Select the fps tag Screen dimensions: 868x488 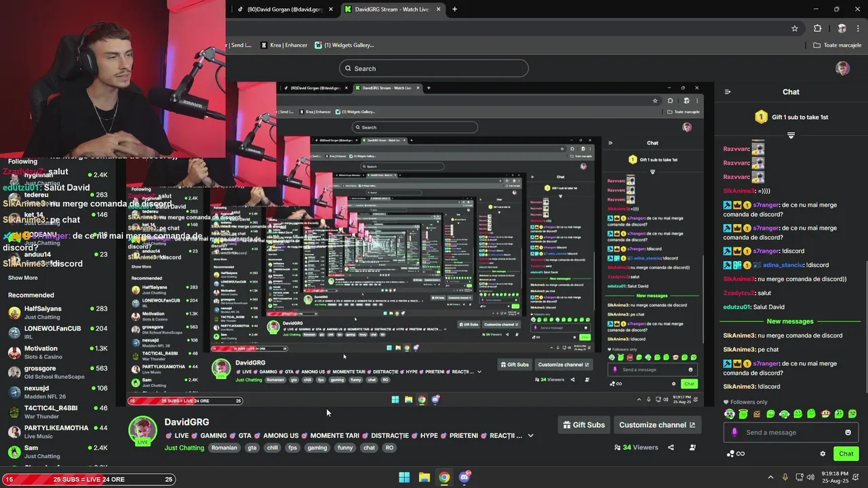292,448
